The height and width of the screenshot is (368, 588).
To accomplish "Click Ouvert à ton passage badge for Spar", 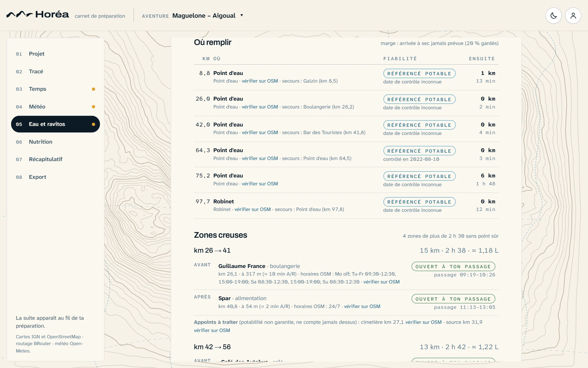I will pos(453,299).
